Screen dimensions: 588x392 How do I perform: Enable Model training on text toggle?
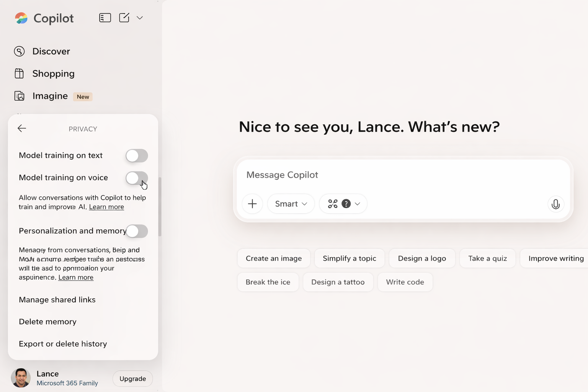(137, 155)
